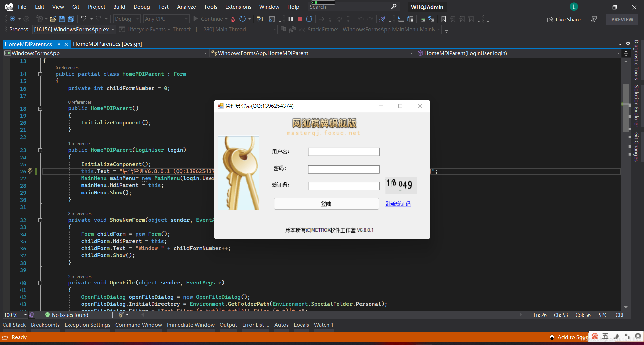Screen dimensions: 644x345
Task: Open the Analyze menu
Action: (186, 7)
